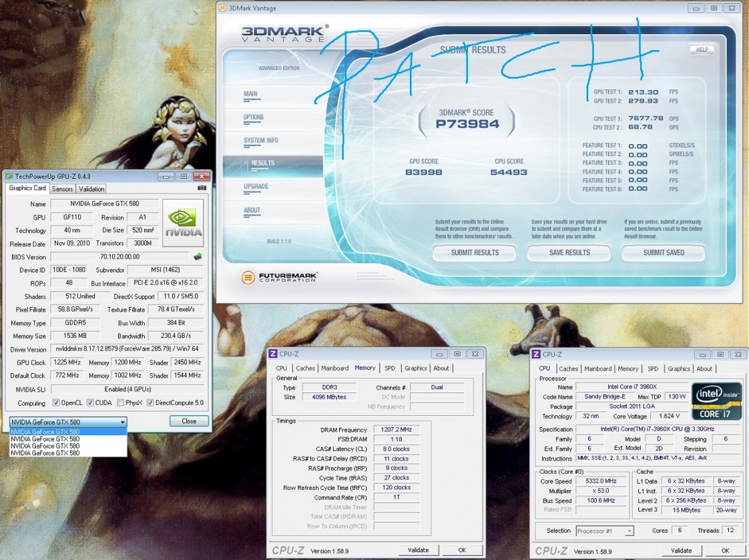Click the Futuremark Corporation logo
This screenshot has height=560, width=749.
(x=280, y=277)
